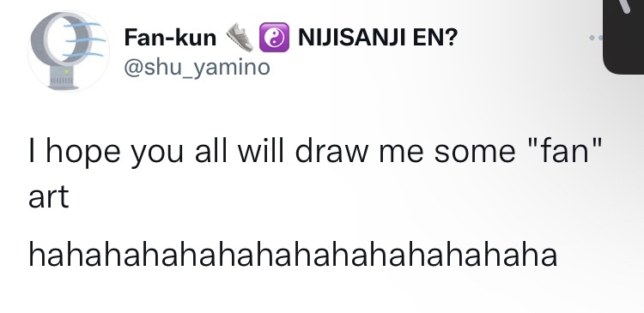This screenshot has height=313, width=644.
Task: Click the word "art" in the tweet
Action: click(48, 196)
